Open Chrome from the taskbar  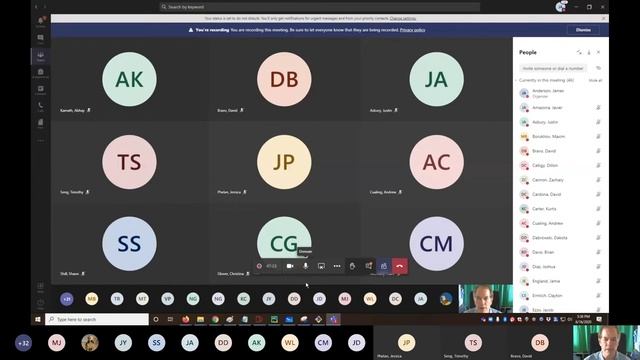[215, 320]
